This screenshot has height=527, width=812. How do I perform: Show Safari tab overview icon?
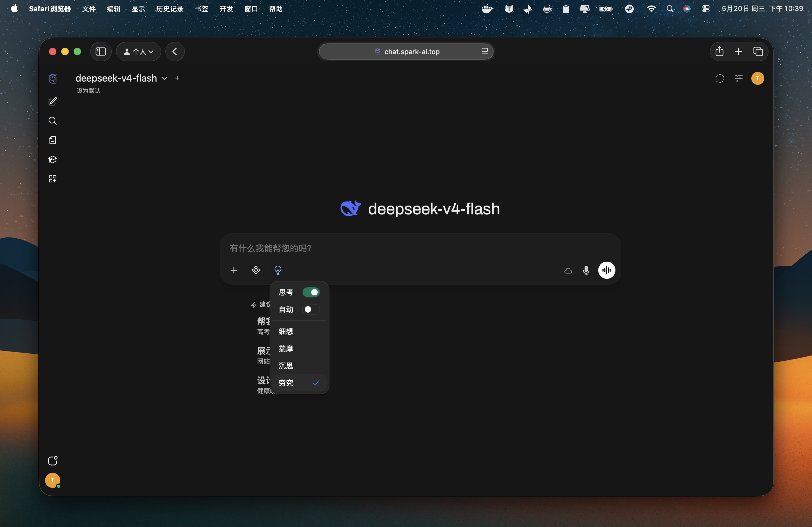tap(758, 52)
